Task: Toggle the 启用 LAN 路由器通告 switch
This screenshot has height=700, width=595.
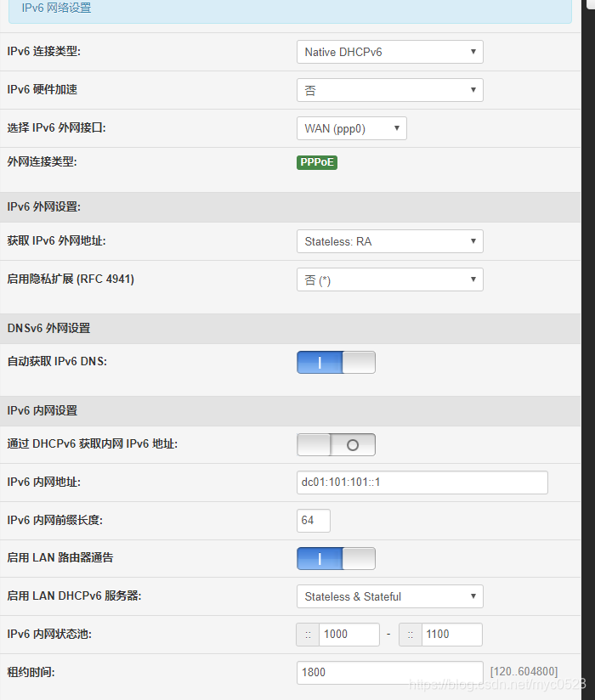Action: [x=336, y=558]
